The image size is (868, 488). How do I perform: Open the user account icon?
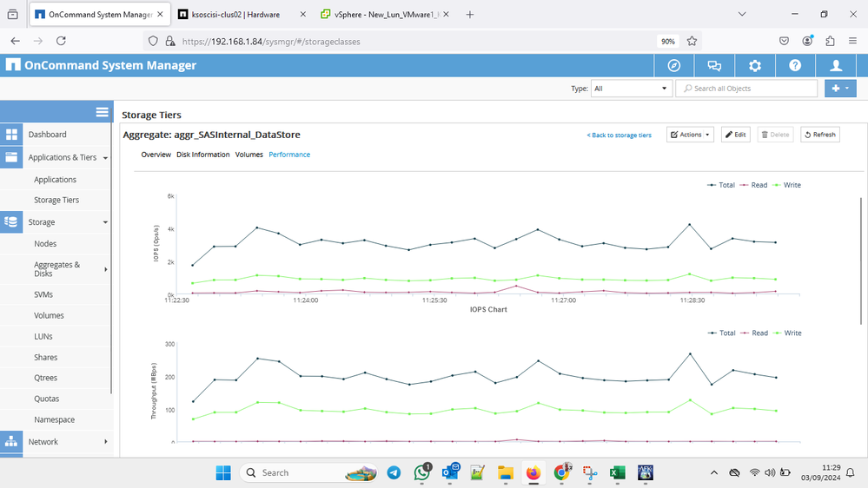tap(836, 66)
